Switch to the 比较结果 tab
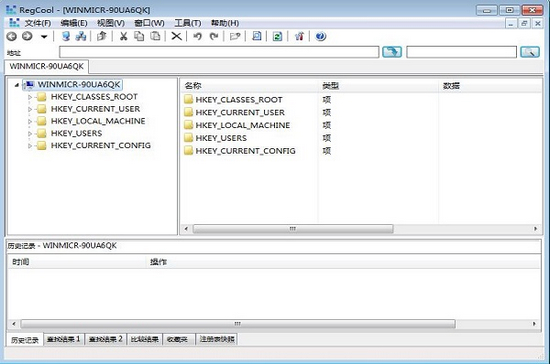550x364 pixels. point(145,339)
